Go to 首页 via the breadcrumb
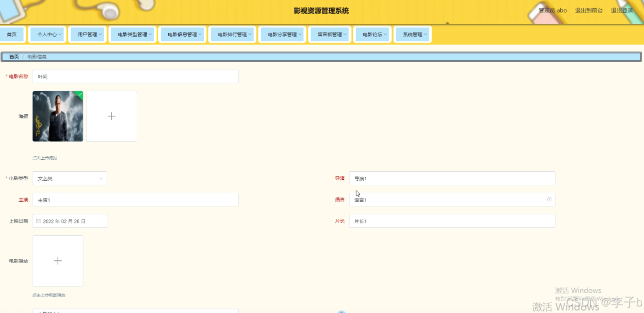 (x=14, y=57)
